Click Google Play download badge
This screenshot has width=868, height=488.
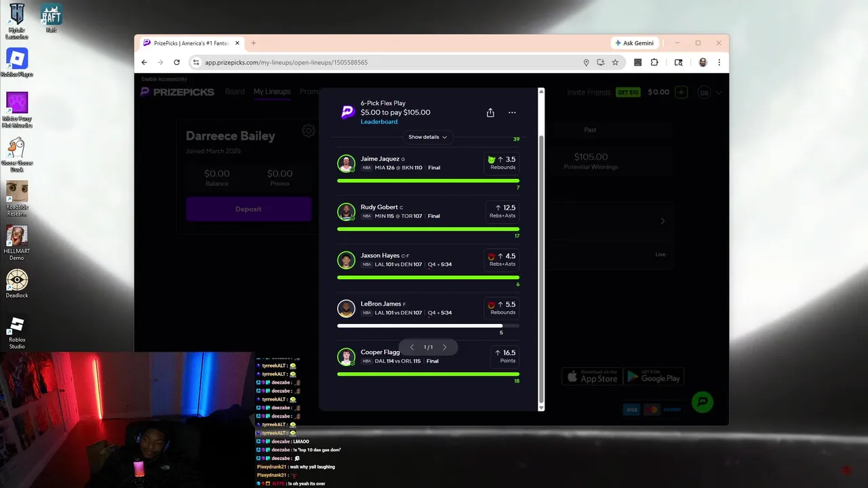click(x=653, y=376)
